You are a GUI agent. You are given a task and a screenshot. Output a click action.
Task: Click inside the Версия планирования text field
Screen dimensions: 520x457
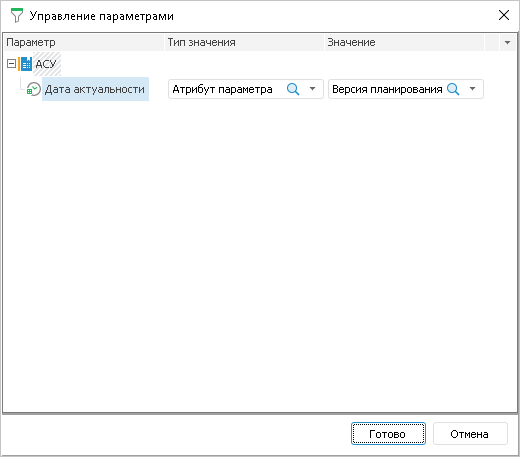[387, 89]
